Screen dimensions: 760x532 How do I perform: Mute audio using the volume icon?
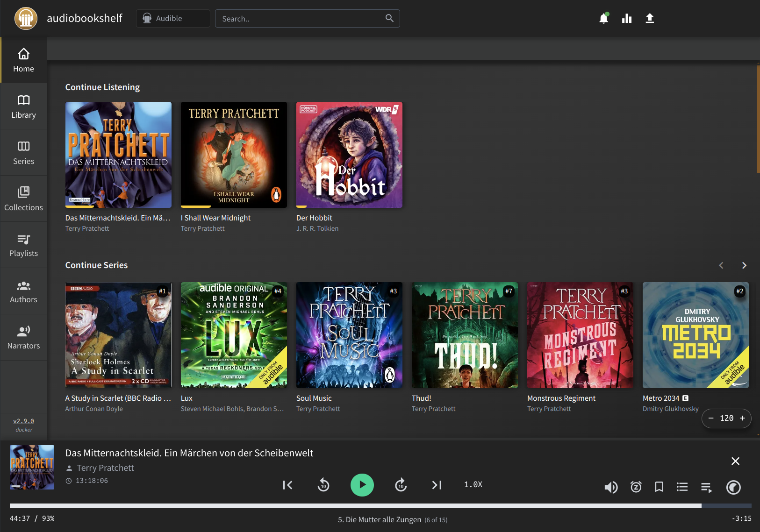pyautogui.click(x=610, y=487)
